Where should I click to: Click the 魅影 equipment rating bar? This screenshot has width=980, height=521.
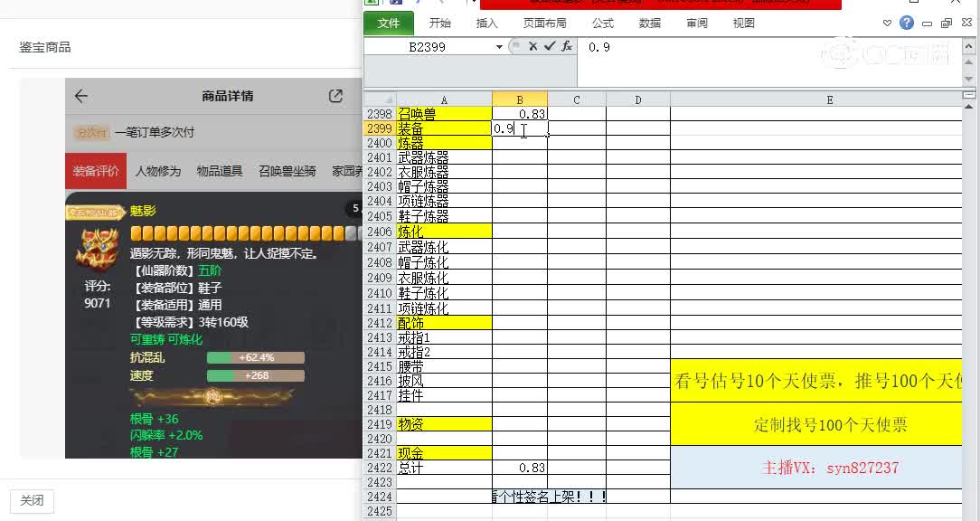[246, 233]
